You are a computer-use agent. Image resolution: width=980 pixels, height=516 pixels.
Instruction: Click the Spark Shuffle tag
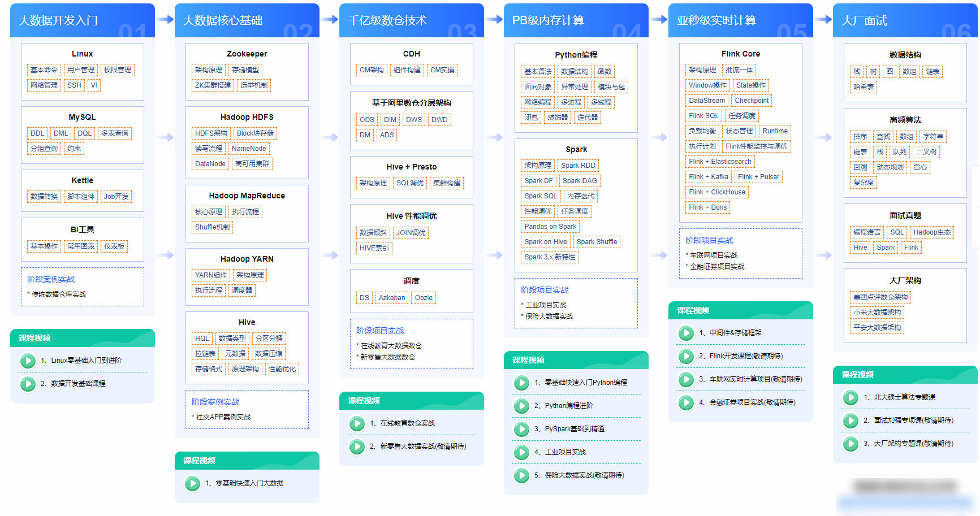pos(597,242)
